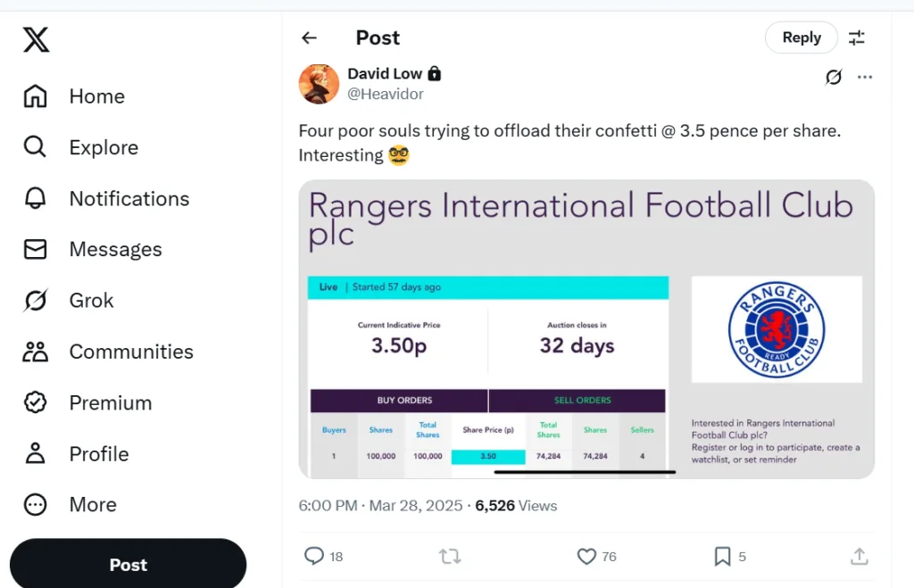This screenshot has width=914, height=588.
Task: Toggle bookmark on the post
Action: pyautogui.click(x=722, y=557)
